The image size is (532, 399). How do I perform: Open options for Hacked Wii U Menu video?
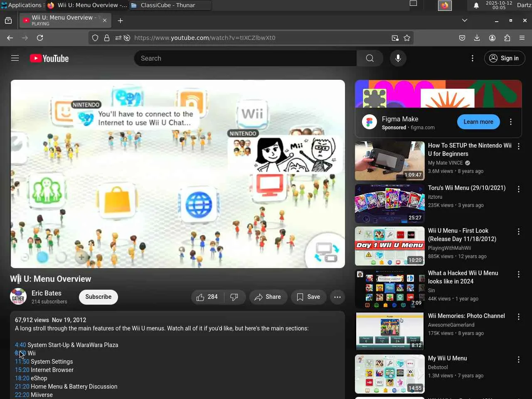click(519, 274)
